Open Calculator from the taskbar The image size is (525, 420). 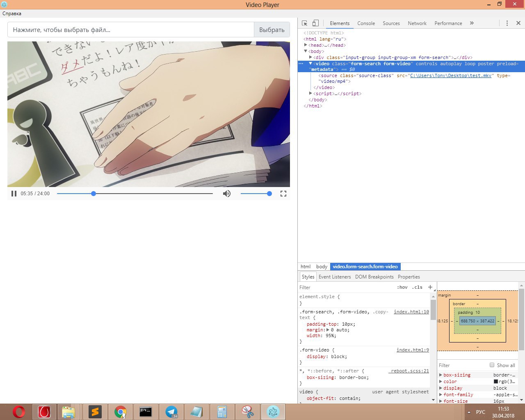222,412
